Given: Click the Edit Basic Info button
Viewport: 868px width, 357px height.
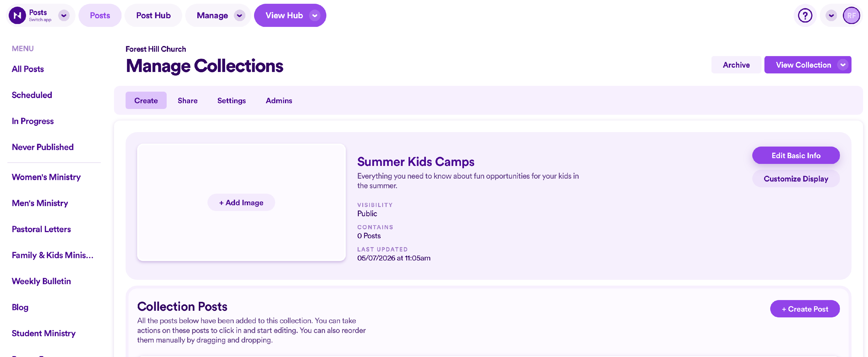Looking at the screenshot, I should [x=796, y=156].
